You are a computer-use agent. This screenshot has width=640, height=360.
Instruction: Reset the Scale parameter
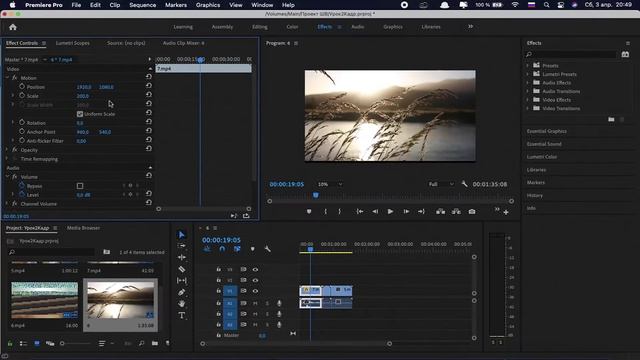(149, 95)
